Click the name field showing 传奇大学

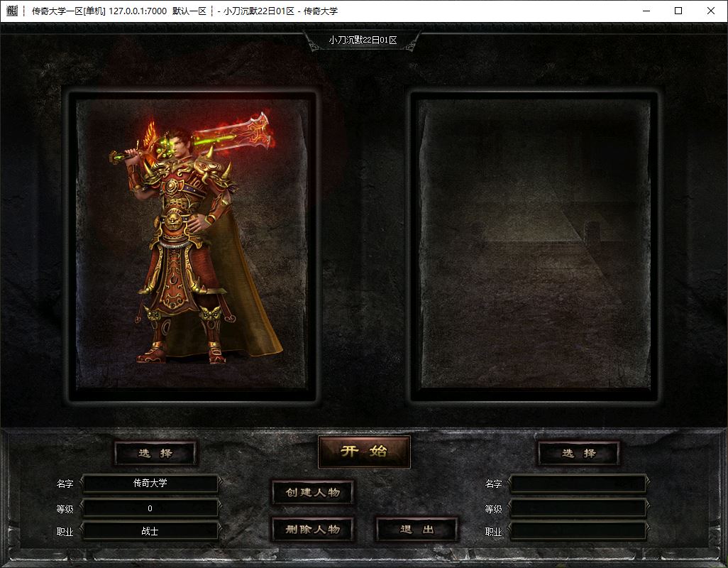pos(150,483)
